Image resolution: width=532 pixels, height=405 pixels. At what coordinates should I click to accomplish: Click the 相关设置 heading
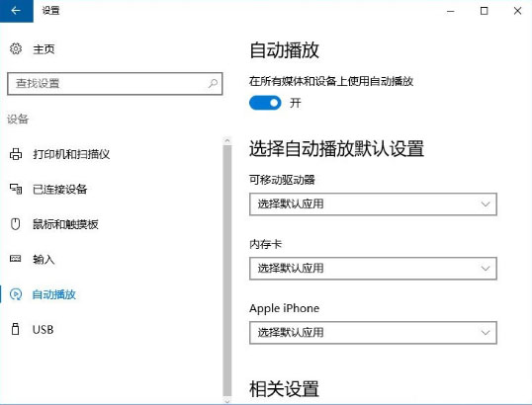[x=285, y=389]
